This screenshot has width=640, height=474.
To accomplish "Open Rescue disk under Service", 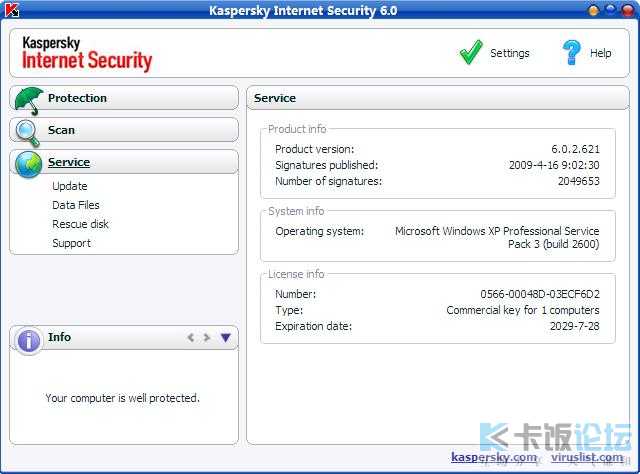I will 80,224.
